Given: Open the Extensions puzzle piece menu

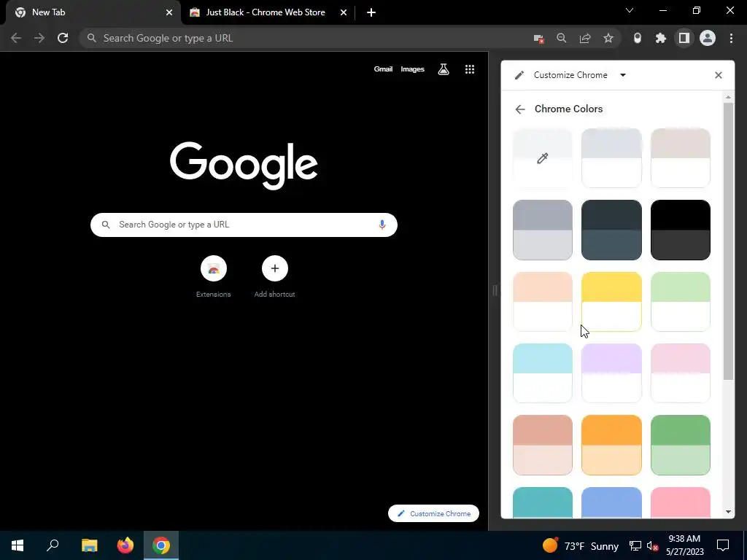Looking at the screenshot, I should point(661,38).
